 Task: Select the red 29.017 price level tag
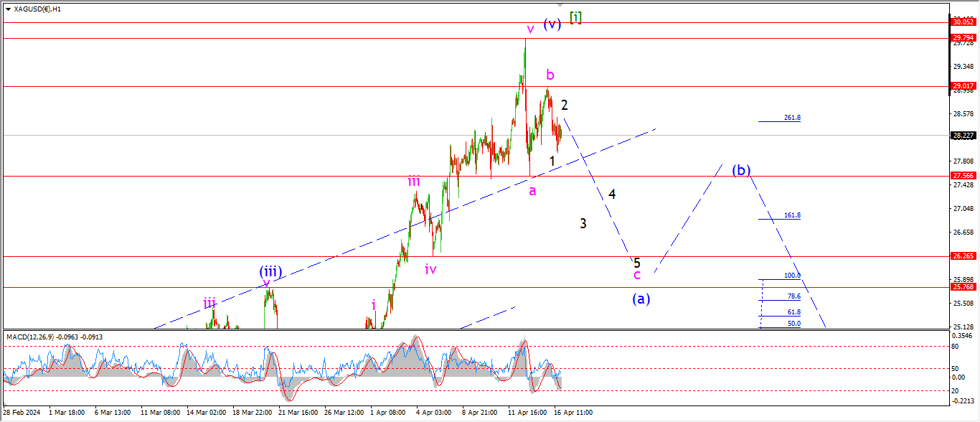pyautogui.click(x=963, y=86)
